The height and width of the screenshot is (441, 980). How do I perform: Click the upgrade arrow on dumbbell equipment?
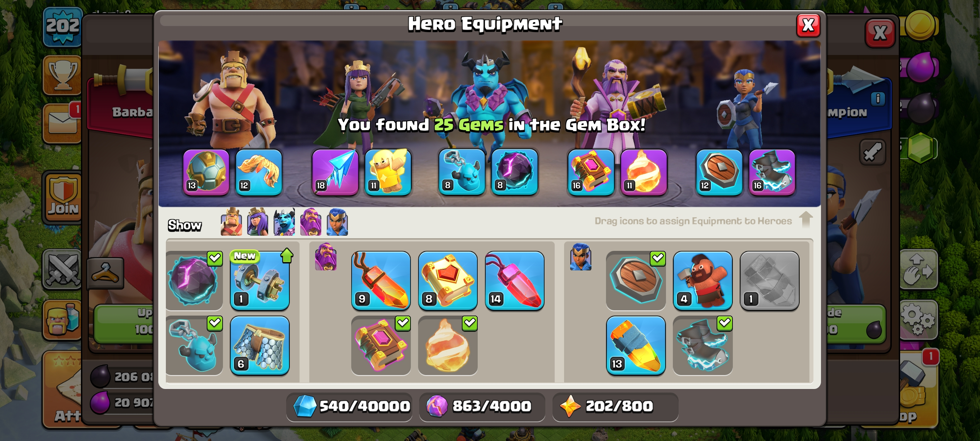(287, 255)
